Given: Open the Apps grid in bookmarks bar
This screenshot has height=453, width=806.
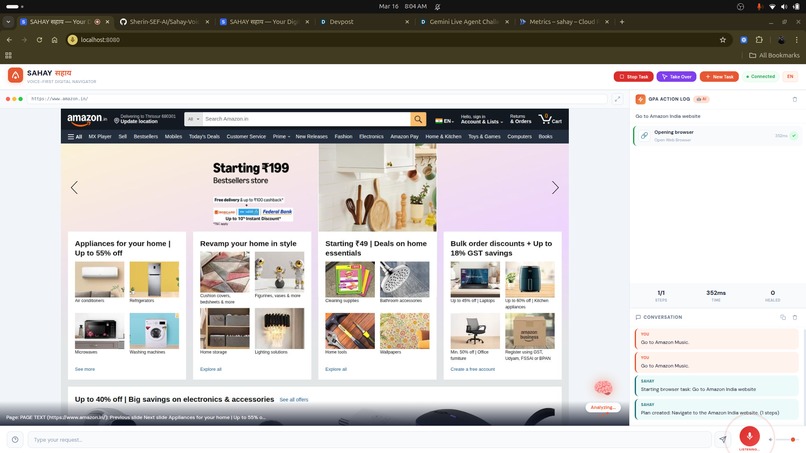Looking at the screenshot, I should tap(8, 55).
